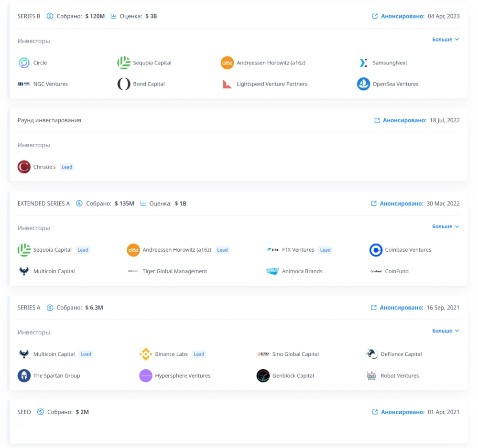Open Анонсировано link for the Seed round
478x448 pixels.
(x=402, y=412)
